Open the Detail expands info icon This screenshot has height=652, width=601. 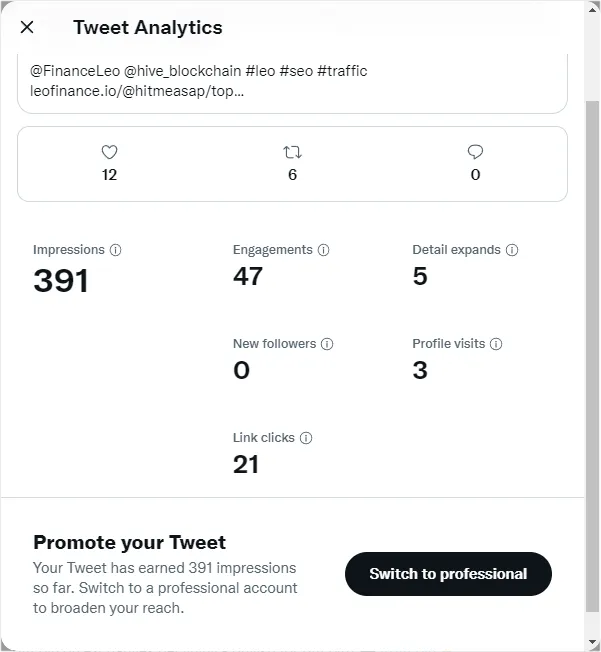point(512,250)
